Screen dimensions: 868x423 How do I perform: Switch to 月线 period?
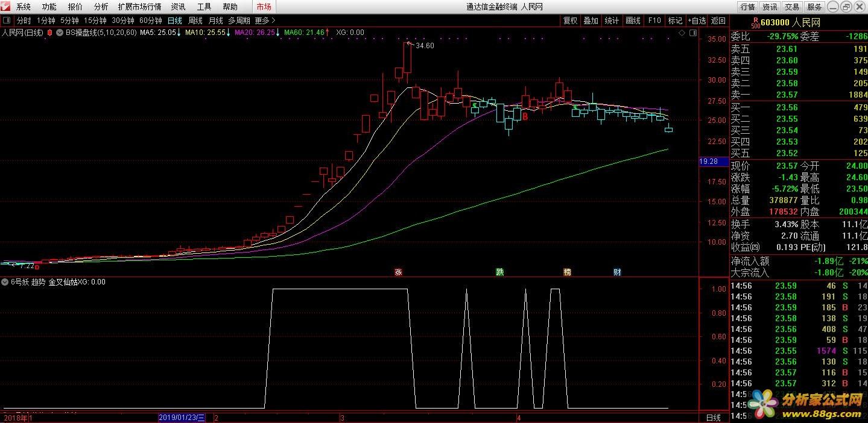pos(216,20)
